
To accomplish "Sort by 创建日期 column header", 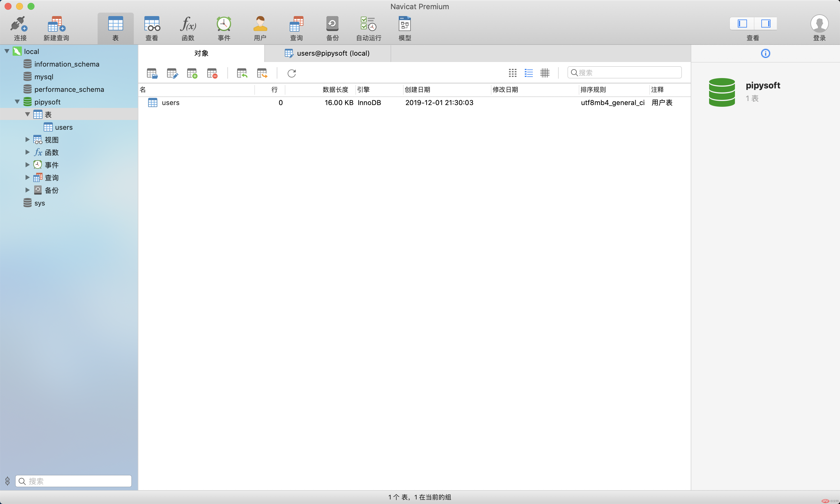I will (447, 90).
